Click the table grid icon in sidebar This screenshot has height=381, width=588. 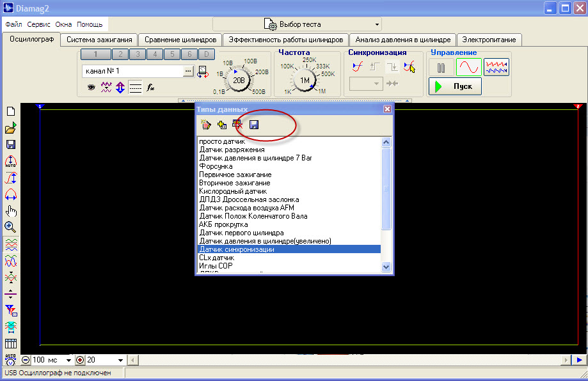point(11,343)
